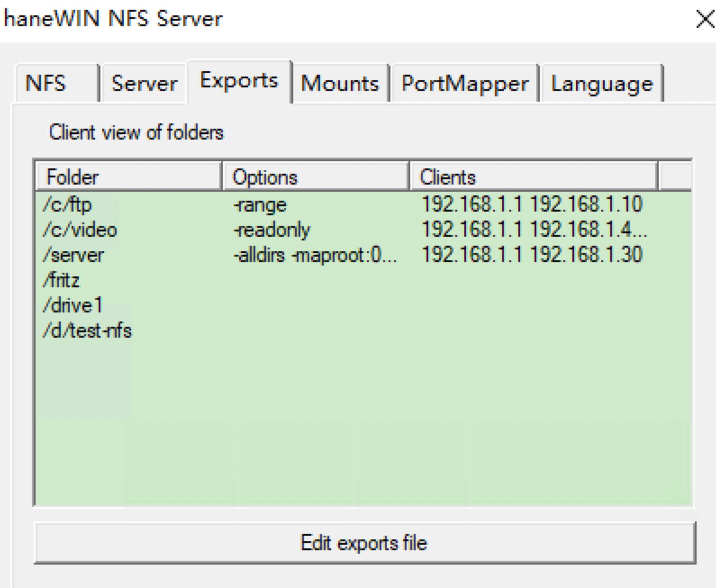Click the -alldirs -maproot option cell

pyautogui.click(x=315, y=255)
